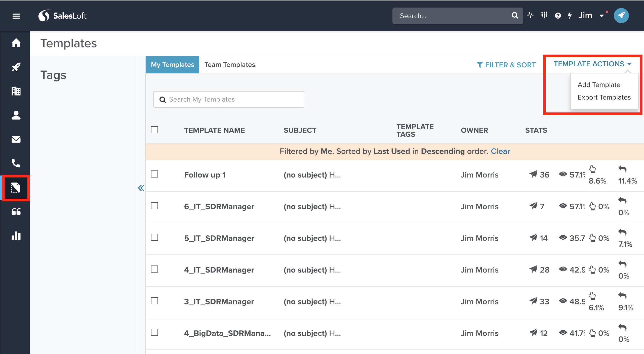The image size is (644, 354).
Task: Open the Snippets quote icon
Action: click(16, 212)
